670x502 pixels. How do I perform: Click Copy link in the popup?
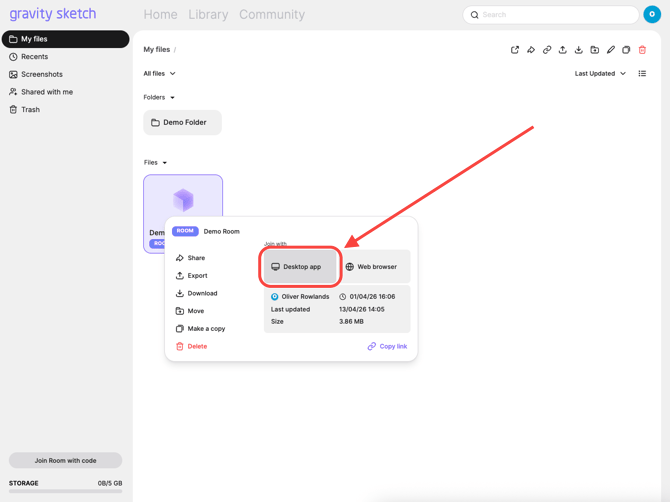[387, 346]
